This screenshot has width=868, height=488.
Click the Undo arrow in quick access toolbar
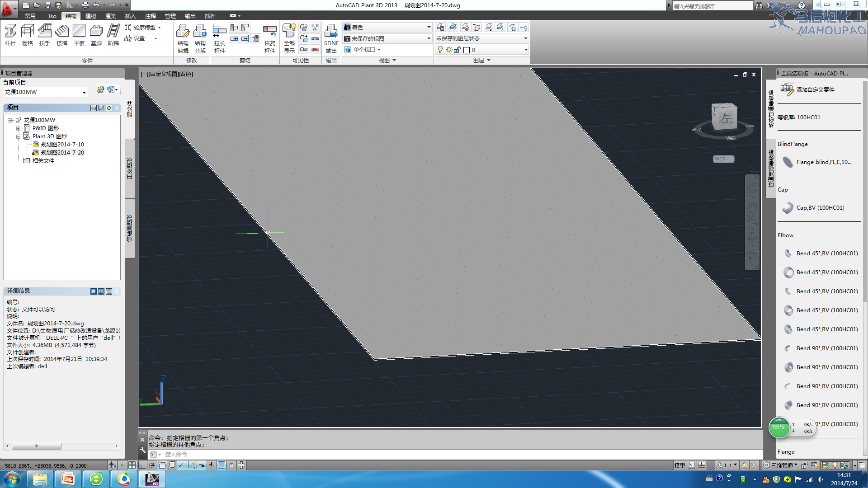(x=96, y=5)
